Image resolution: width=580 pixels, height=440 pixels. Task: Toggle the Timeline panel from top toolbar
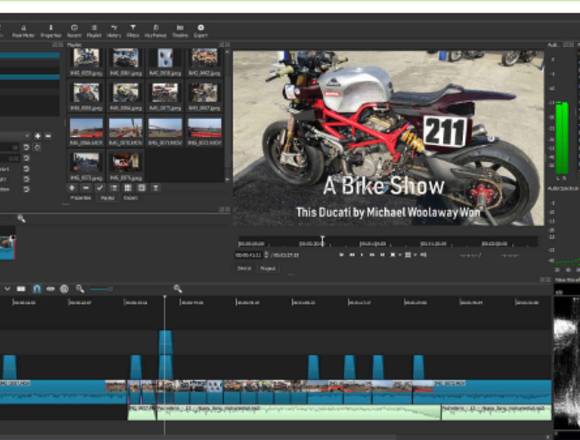[180, 31]
